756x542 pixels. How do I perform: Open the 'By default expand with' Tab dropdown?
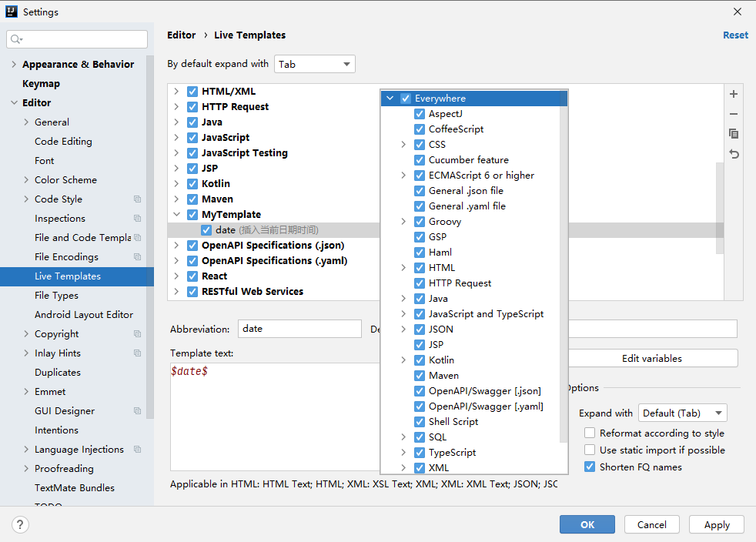315,64
